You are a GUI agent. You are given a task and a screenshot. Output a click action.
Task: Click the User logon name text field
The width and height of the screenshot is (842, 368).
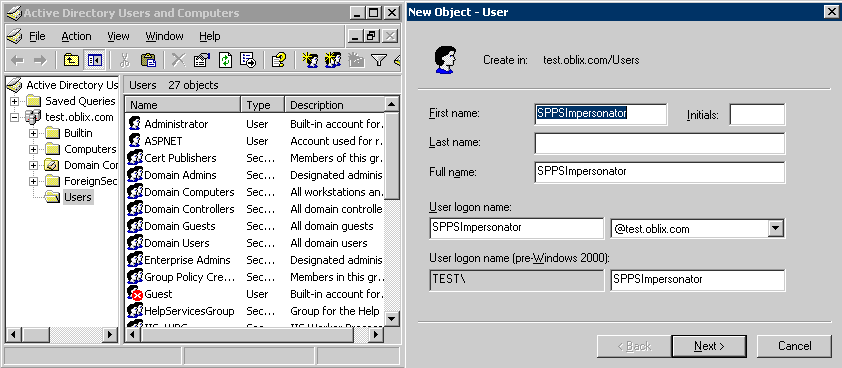517,228
